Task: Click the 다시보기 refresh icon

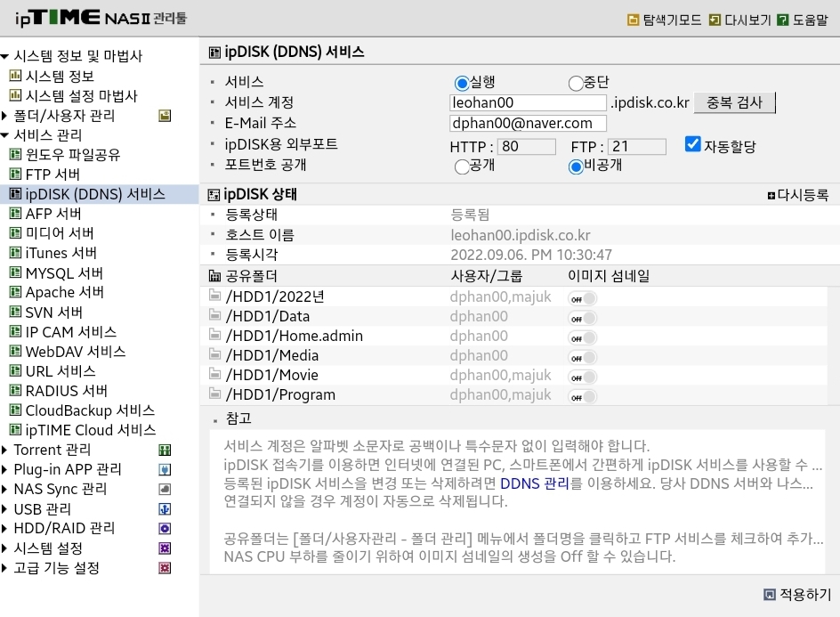Action: click(x=715, y=20)
